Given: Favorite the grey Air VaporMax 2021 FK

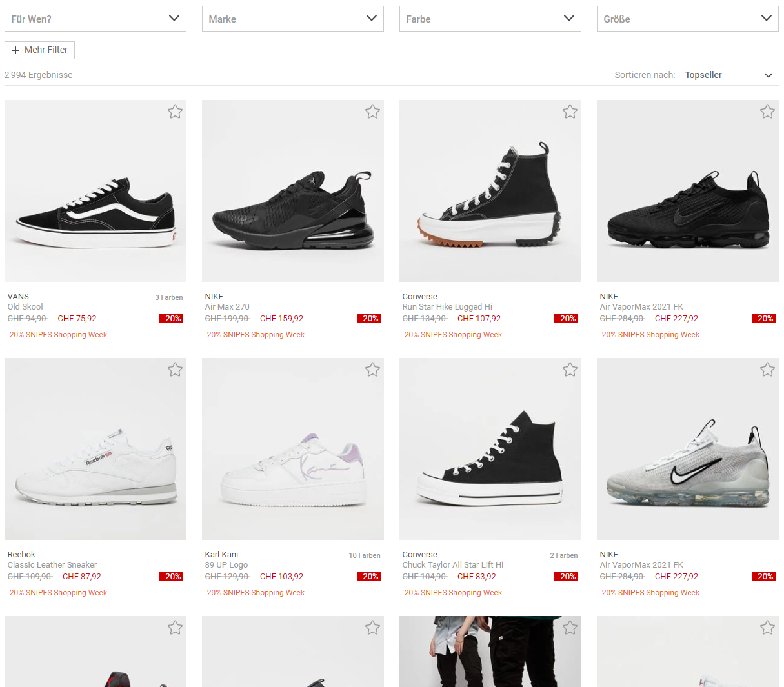Looking at the screenshot, I should pyautogui.click(x=767, y=370).
